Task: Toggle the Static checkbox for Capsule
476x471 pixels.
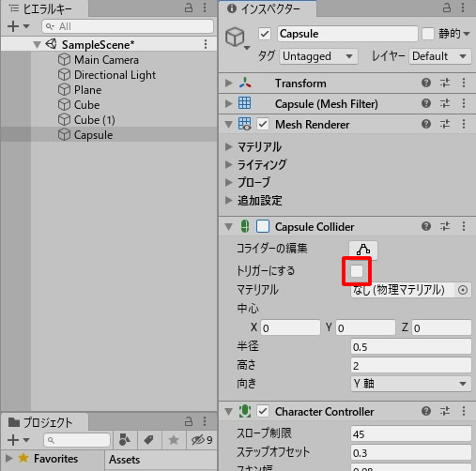Action: pos(428,34)
